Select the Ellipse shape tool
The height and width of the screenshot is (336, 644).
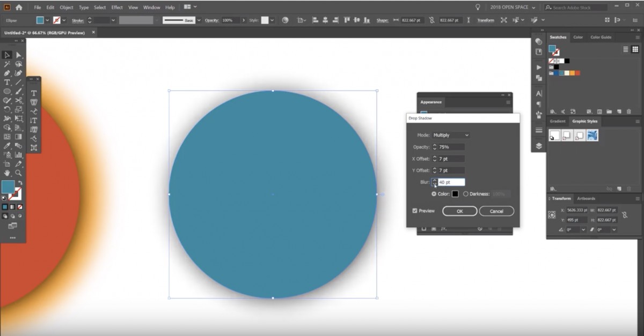7,91
